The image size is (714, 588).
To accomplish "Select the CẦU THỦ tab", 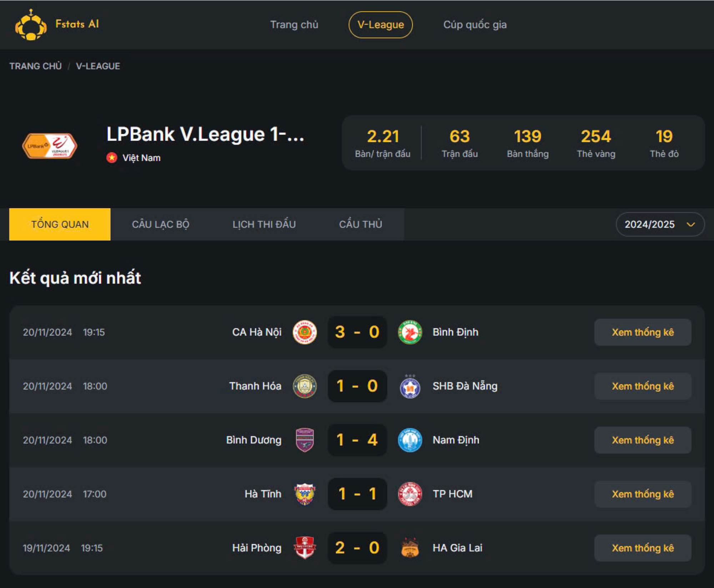I will (361, 224).
